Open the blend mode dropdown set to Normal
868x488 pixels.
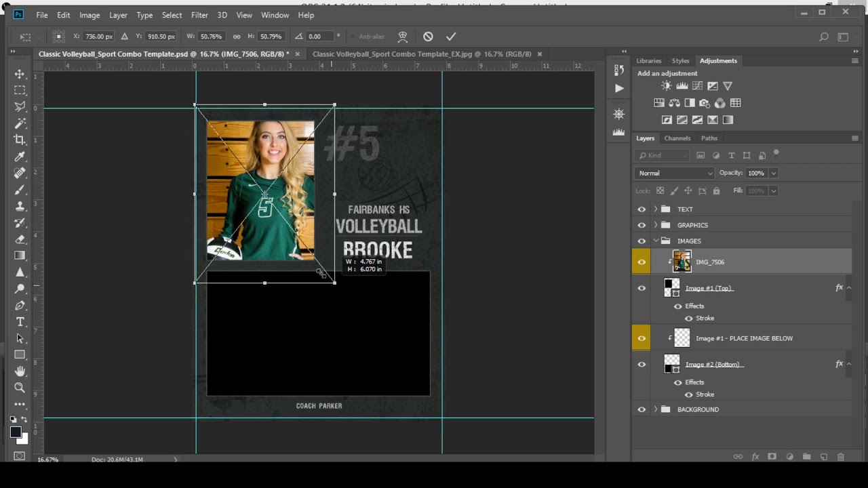tap(675, 173)
